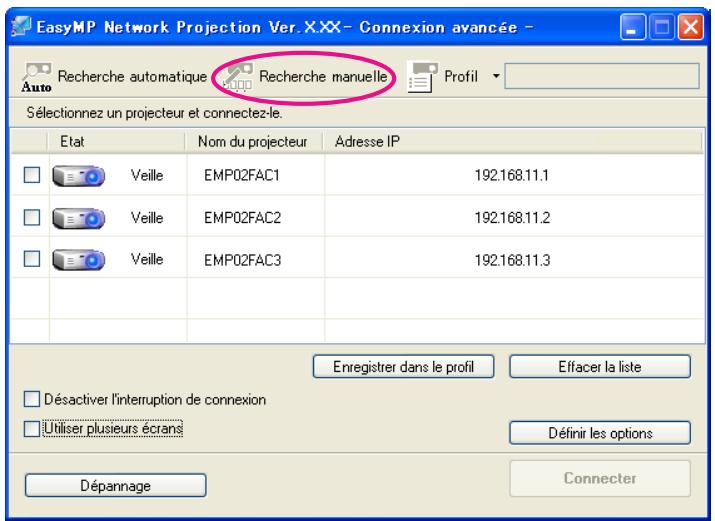
Task: Select Recherche automatique label
Action: (132, 77)
